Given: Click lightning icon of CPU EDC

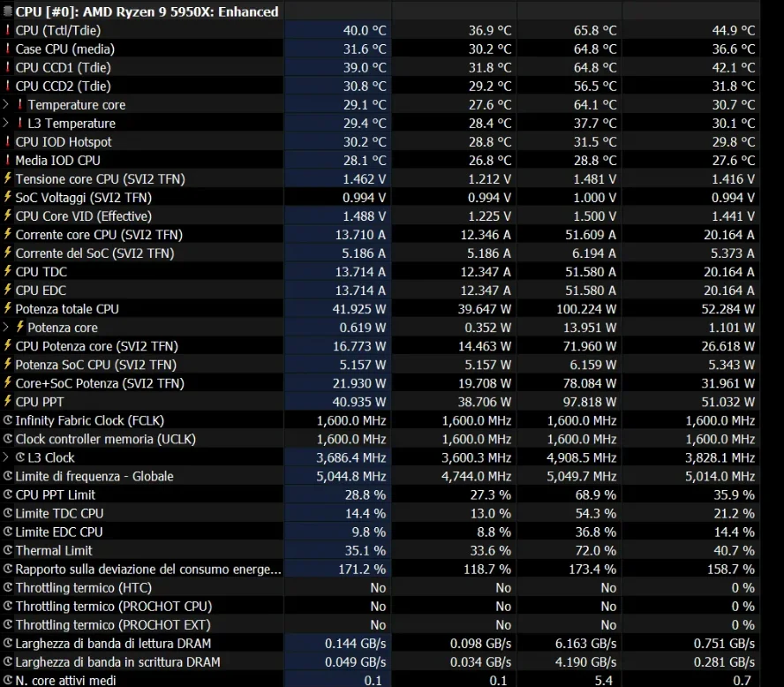Looking at the screenshot, I should coord(7,290).
